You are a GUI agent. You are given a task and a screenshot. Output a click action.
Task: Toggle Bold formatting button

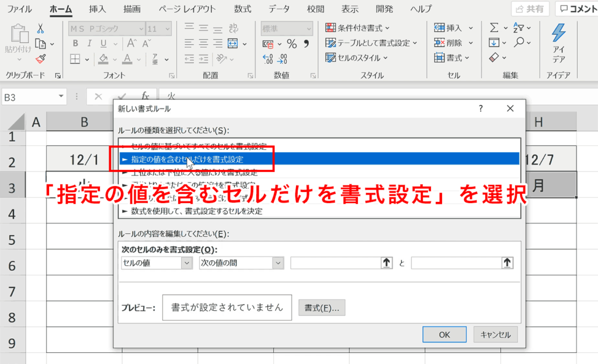click(x=75, y=43)
